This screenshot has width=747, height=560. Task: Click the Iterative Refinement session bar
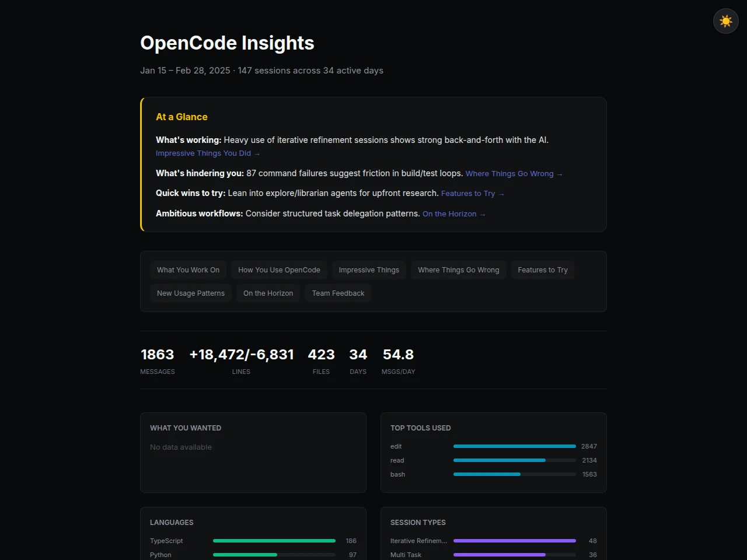[x=515, y=541]
